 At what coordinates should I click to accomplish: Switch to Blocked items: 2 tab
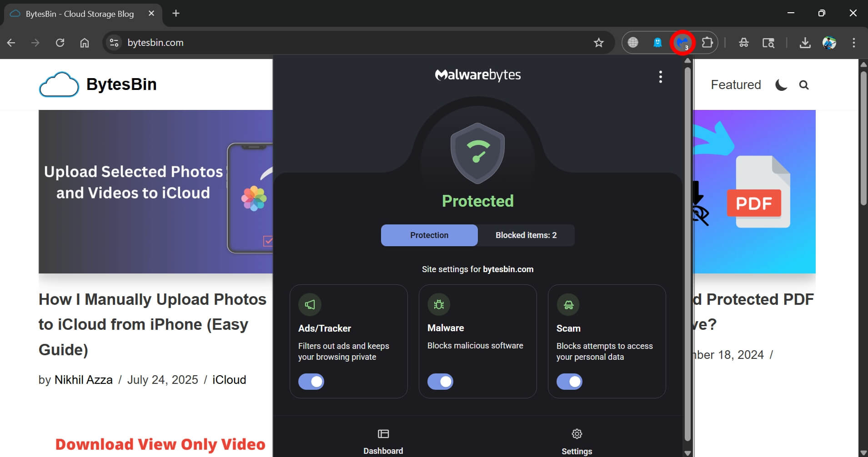526,235
